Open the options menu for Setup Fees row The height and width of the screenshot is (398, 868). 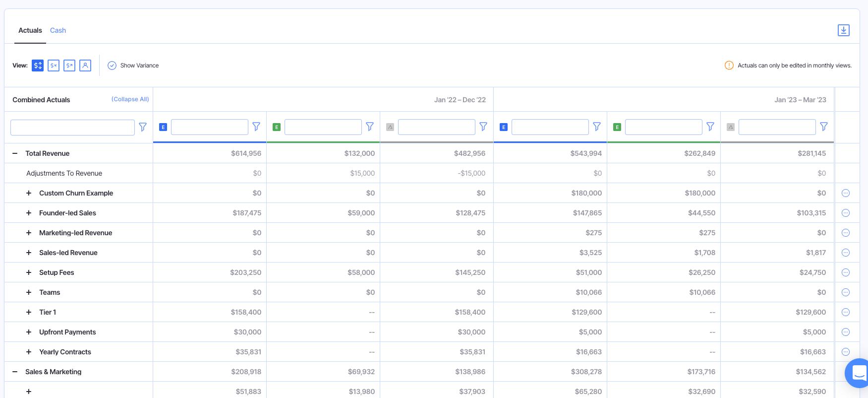point(846,272)
